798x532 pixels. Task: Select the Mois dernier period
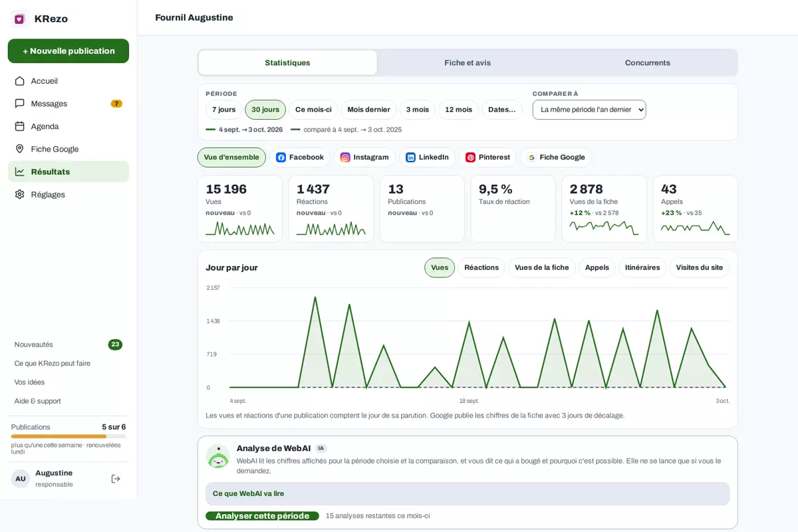pyautogui.click(x=368, y=110)
